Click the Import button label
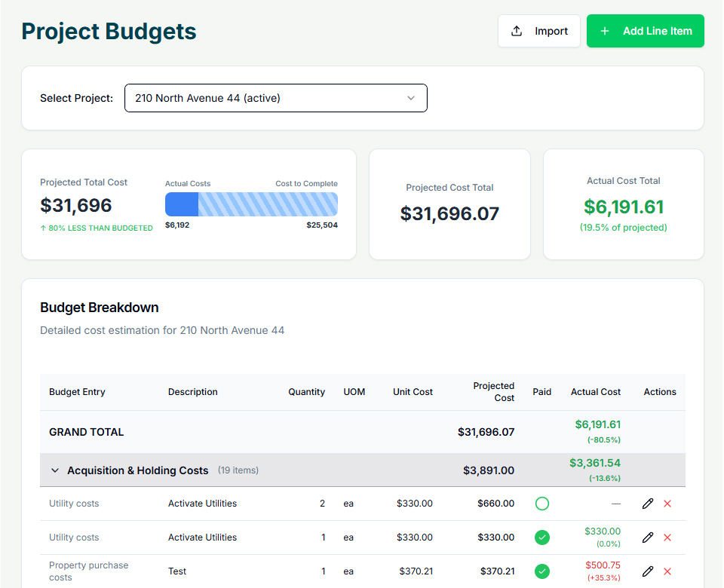This screenshot has height=588, width=724. tap(551, 31)
